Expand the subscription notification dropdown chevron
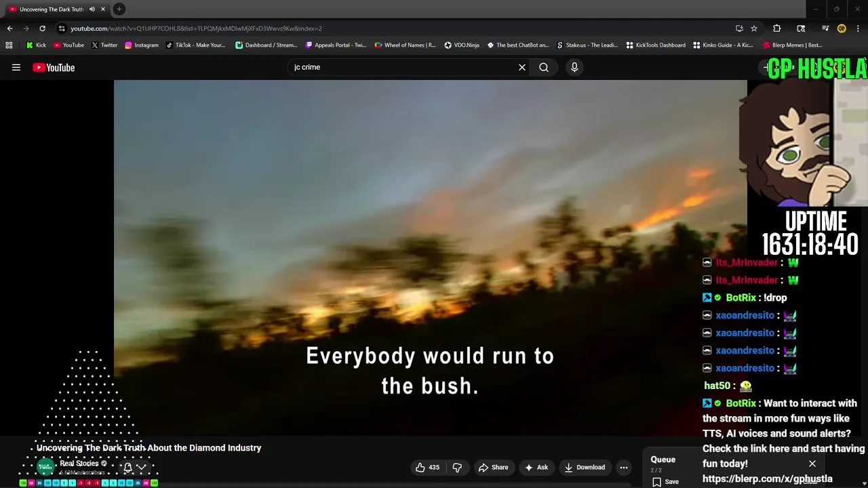Viewport: 868px width, 488px height. (x=142, y=467)
